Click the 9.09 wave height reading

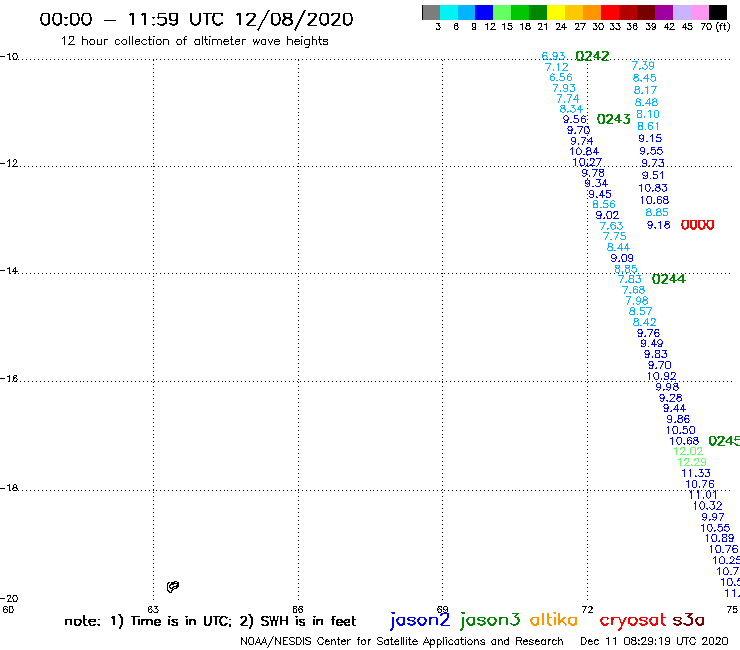point(622,258)
